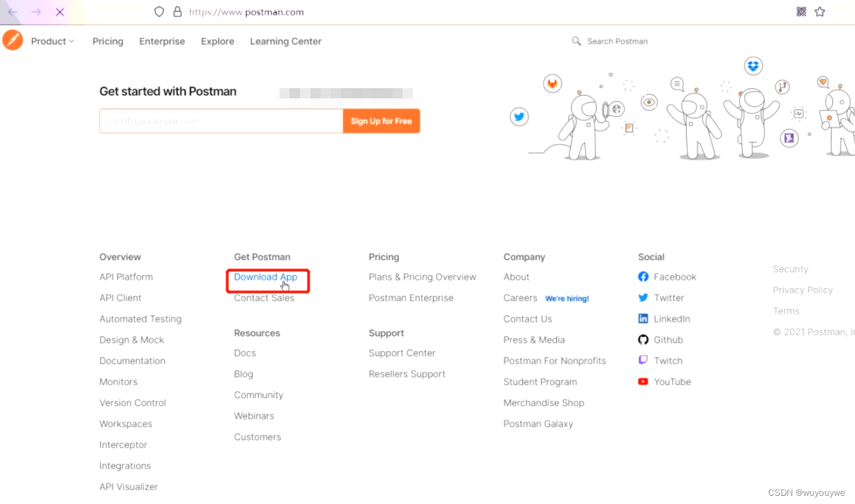This screenshot has height=504, width=855.
Task: Click the browser forward arrow
Action: pos(36,12)
